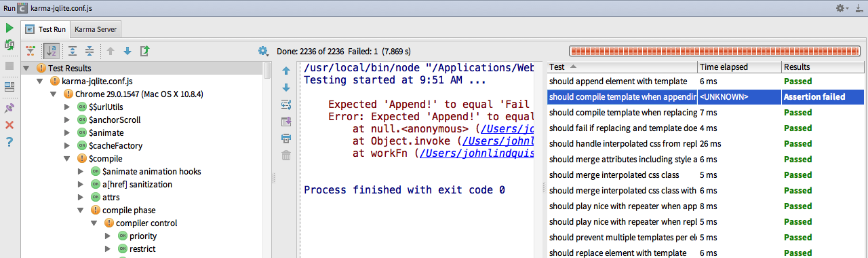Screen dimensions: 868x258
Task: Click the restore layout icon in left strip
Action: tap(9, 87)
